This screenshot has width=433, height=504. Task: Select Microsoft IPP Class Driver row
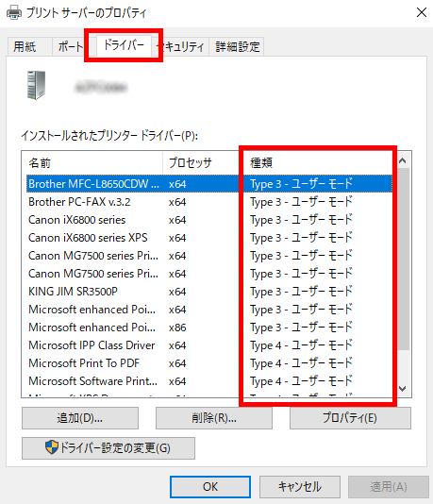209,345
